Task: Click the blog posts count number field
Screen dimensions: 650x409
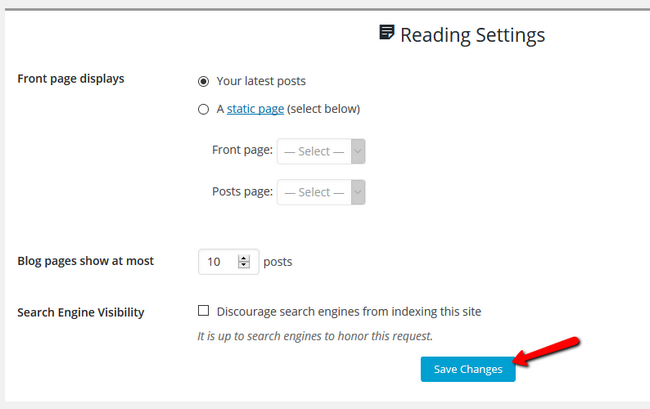Action: (x=228, y=261)
